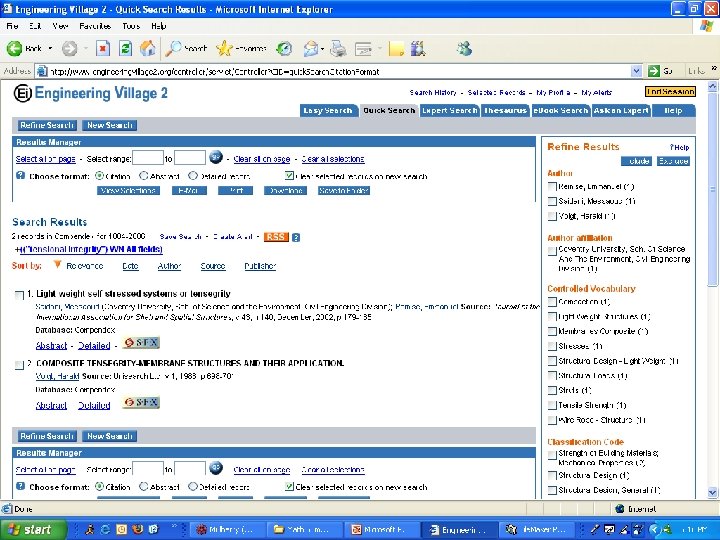This screenshot has width=720, height=540.
Task: Click the top New Search button
Action: [x=110, y=125]
